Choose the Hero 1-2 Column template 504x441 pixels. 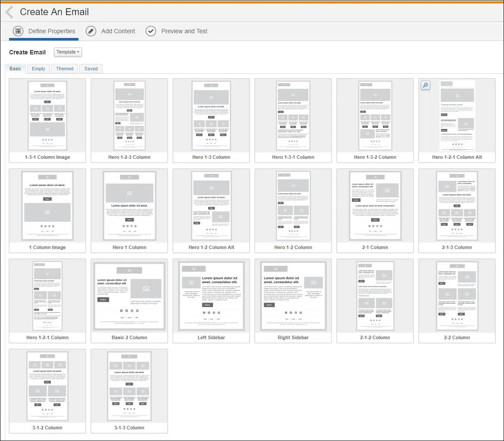coord(293,211)
